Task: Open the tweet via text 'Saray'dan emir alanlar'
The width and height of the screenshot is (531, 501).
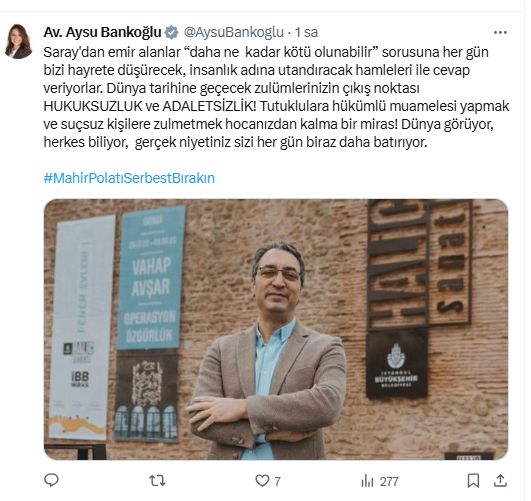Action: pyautogui.click(x=112, y=52)
